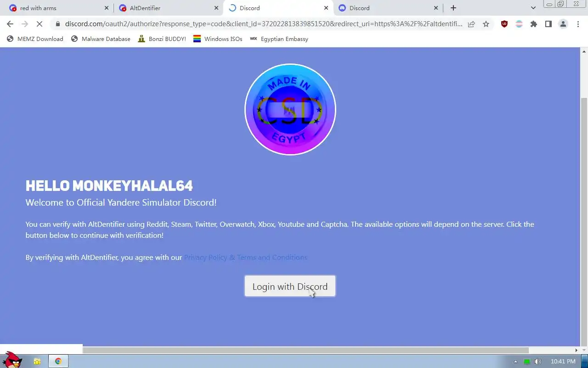The image size is (588, 368).
Task: Select Chrome in the taskbar
Action: coord(58,361)
